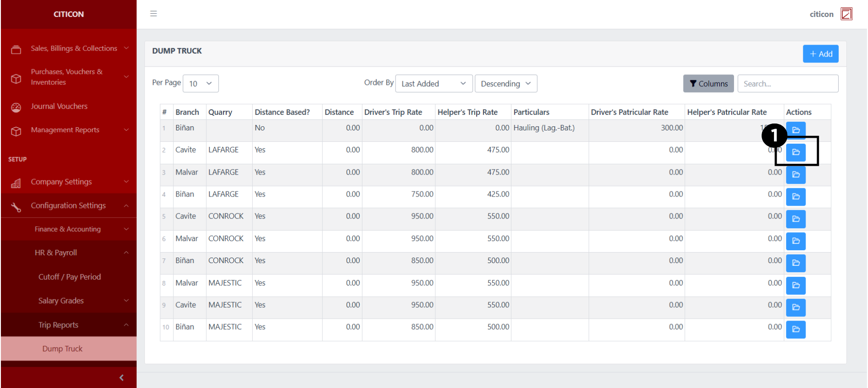This screenshot has width=868, height=388.
Task: Click the Search input field
Action: (787, 84)
